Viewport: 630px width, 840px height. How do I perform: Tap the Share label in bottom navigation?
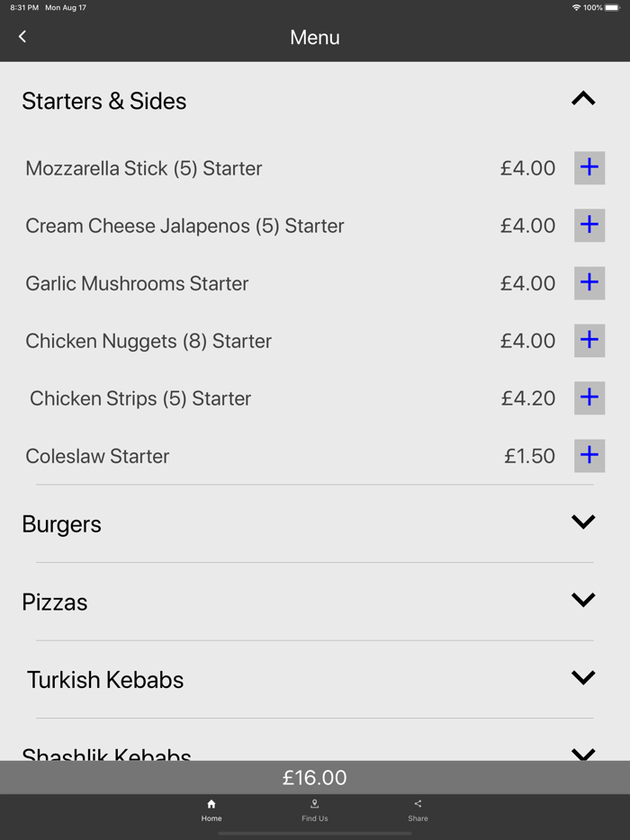pyautogui.click(x=418, y=818)
